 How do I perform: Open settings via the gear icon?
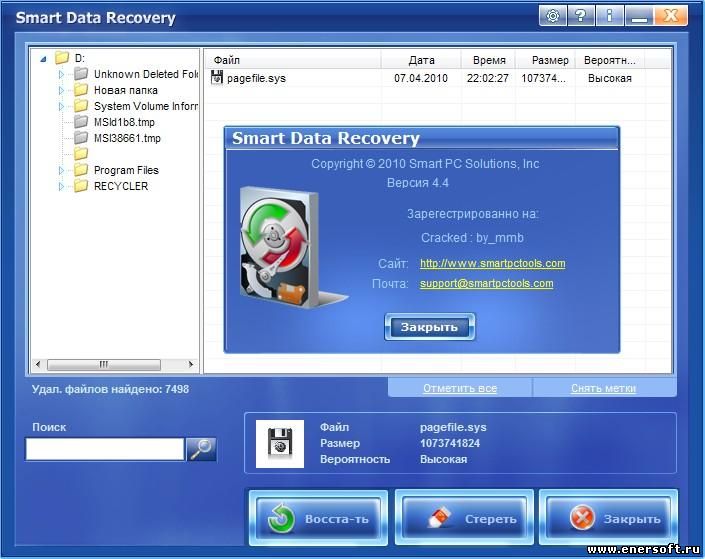(x=553, y=16)
